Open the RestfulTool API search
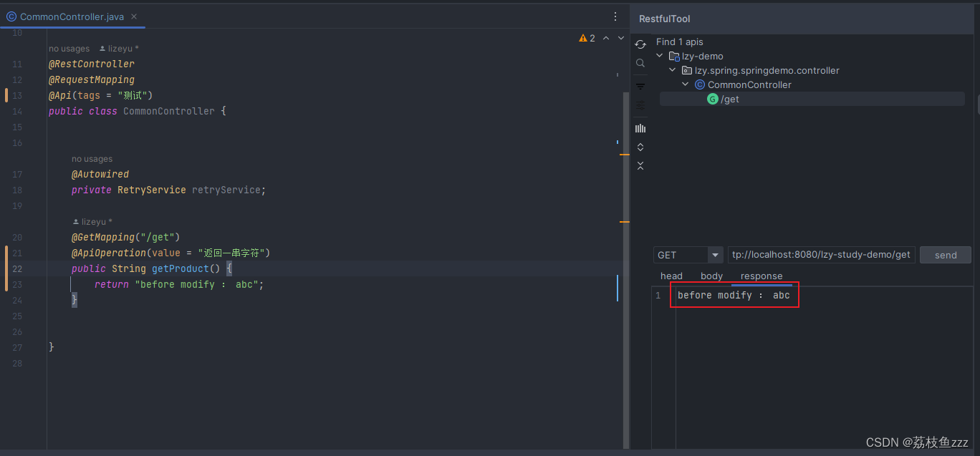This screenshot has width=980, height=456. 640,63
